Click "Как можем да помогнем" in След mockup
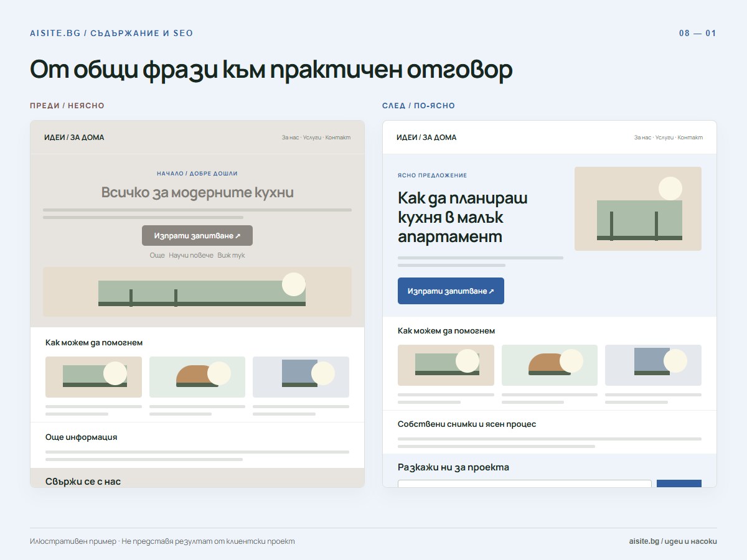747x560 pixels. [x=446, y=331]
